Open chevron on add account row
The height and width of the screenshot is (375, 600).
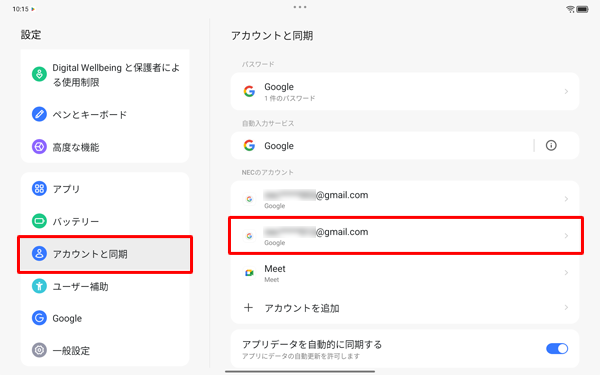[566, 308]
